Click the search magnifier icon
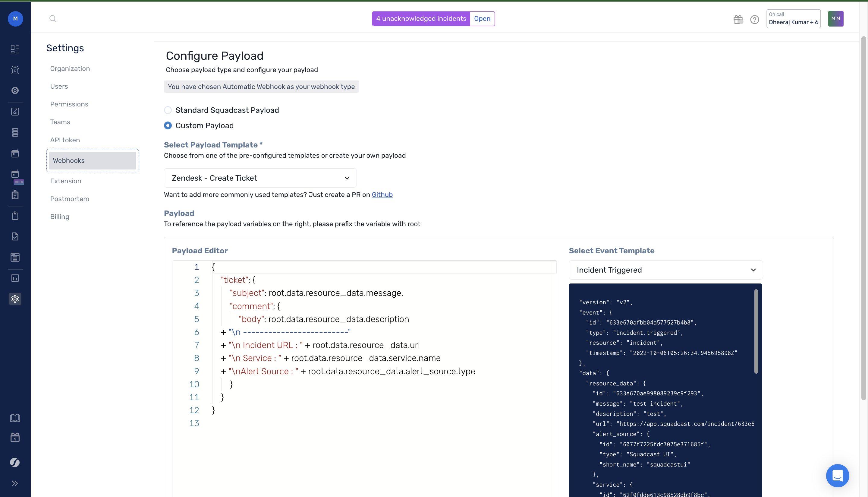The image size is (868, 497). (x=52, y=18)
